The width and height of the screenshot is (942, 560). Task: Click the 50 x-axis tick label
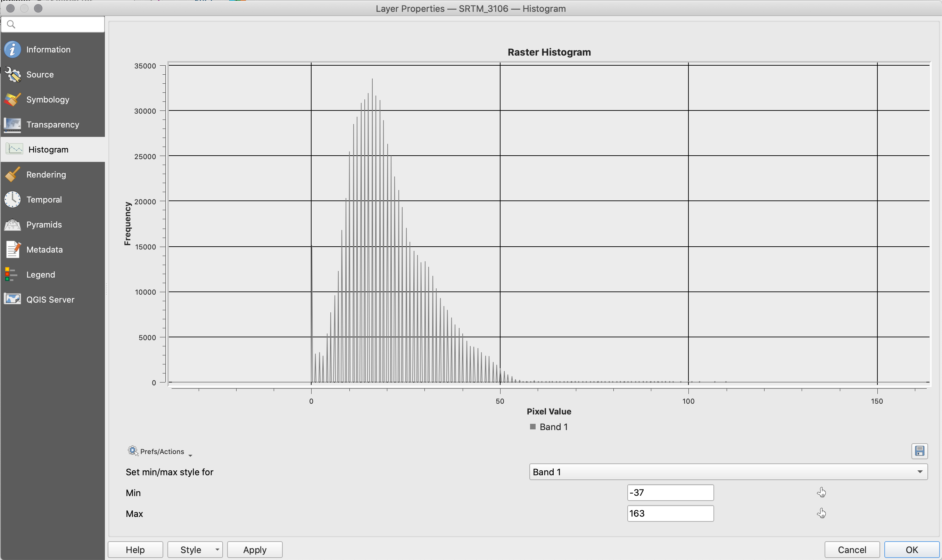pyautogui.click(x=500, y=401)
